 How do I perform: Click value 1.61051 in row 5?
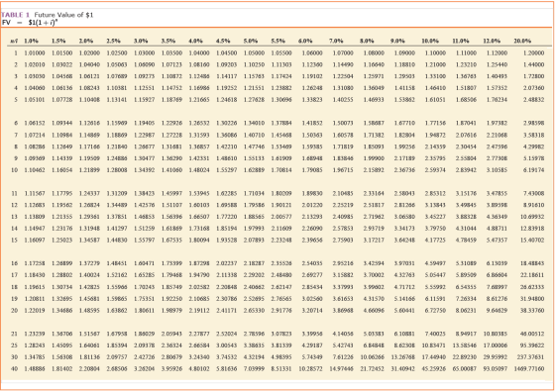point(435,100)
